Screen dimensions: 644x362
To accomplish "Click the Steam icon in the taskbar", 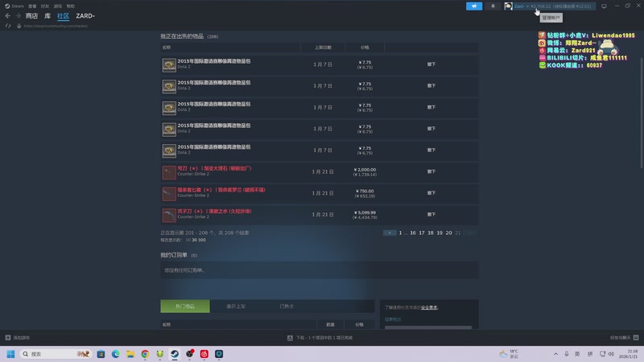I will pos(175,354).
